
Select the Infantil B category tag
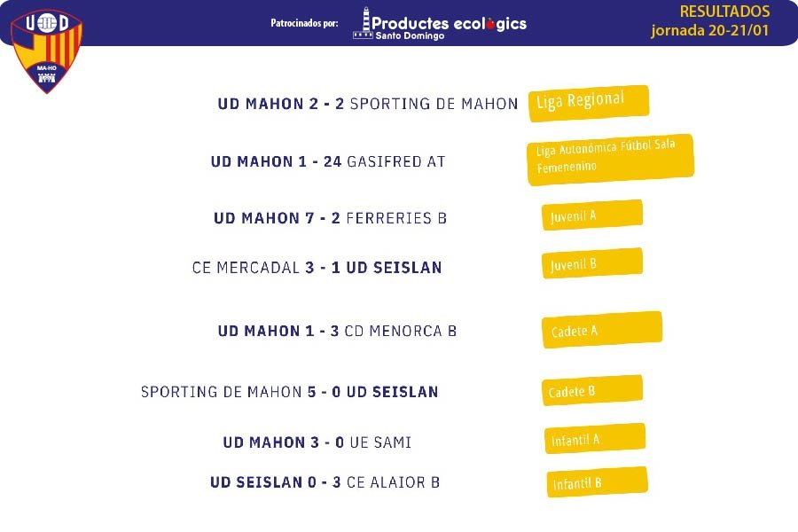pyautogui.click(x=597, y=481)
